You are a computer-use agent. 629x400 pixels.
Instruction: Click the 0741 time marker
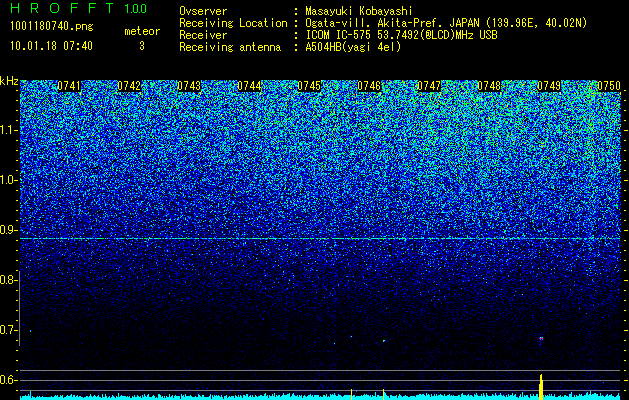(x=69, y=86)
